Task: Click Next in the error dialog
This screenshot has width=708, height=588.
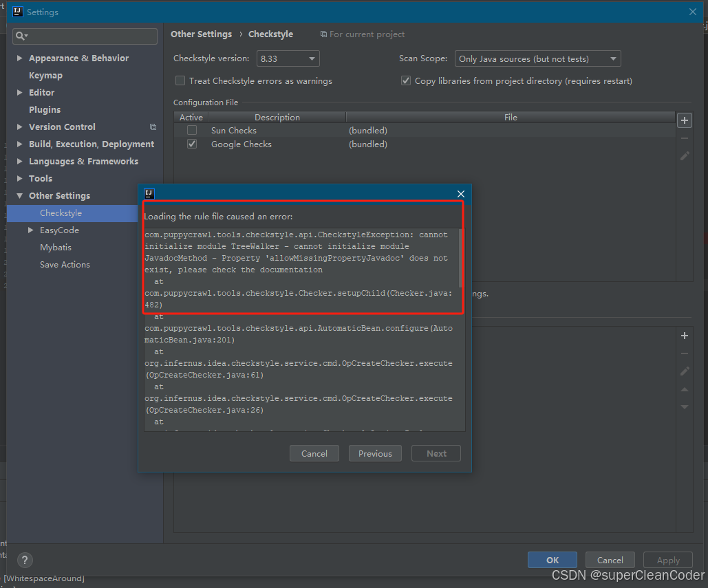Action: coord(436,453)
